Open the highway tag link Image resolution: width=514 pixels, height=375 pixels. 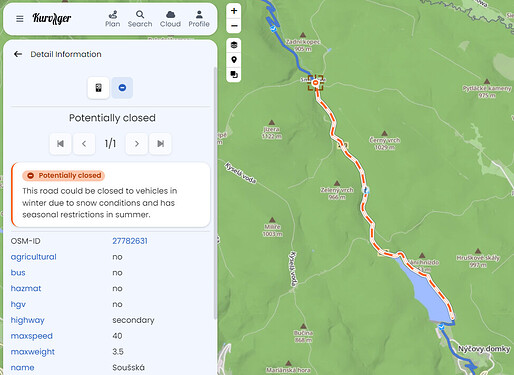tap(28, 320)
